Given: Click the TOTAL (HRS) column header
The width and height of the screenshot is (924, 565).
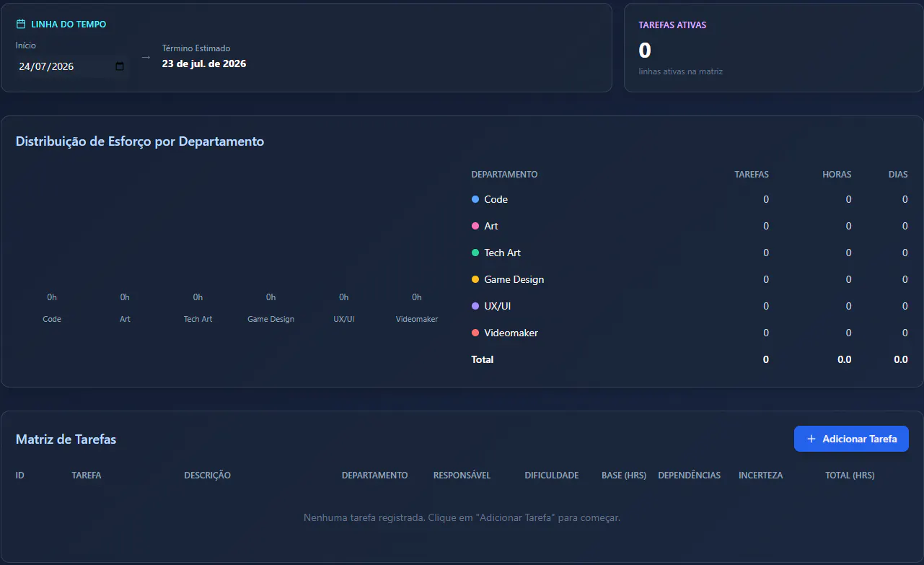Looking at the screenshot, I should 850,476.
